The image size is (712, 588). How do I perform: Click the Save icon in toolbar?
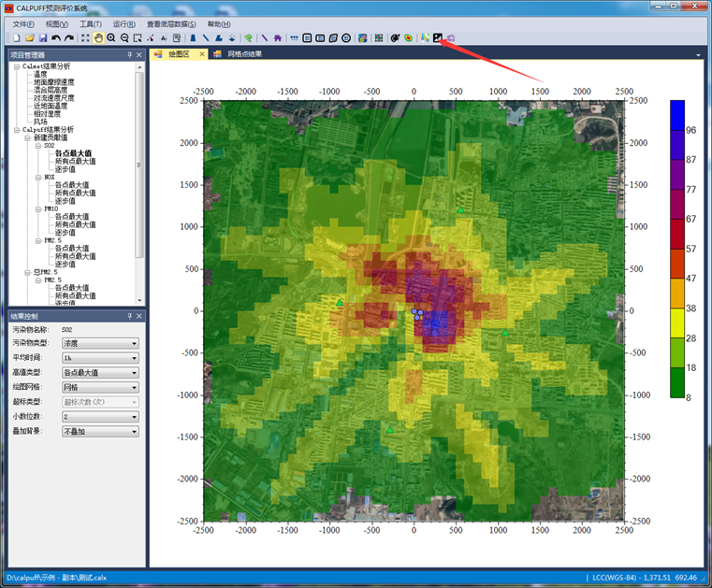43,37
